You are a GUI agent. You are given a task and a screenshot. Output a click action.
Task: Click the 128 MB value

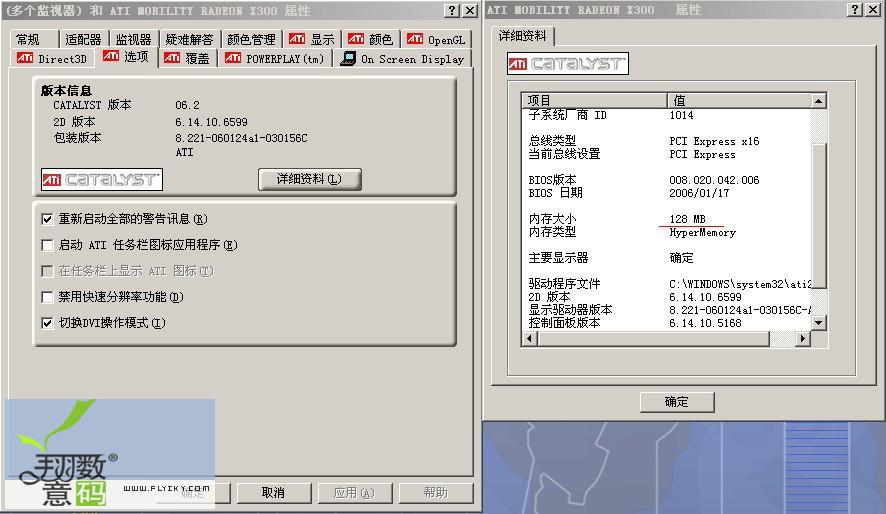pyautogui.click(x=688, y=219)
